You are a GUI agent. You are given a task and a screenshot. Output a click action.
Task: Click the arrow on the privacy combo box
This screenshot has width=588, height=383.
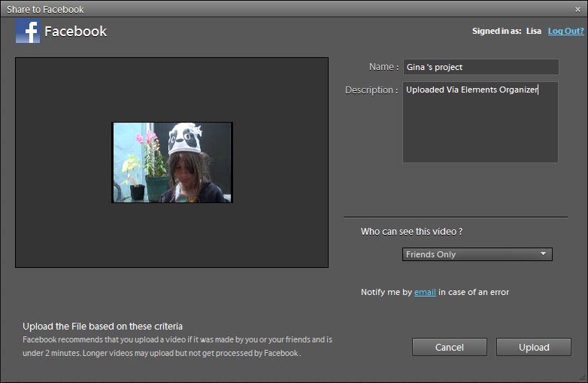543,254
